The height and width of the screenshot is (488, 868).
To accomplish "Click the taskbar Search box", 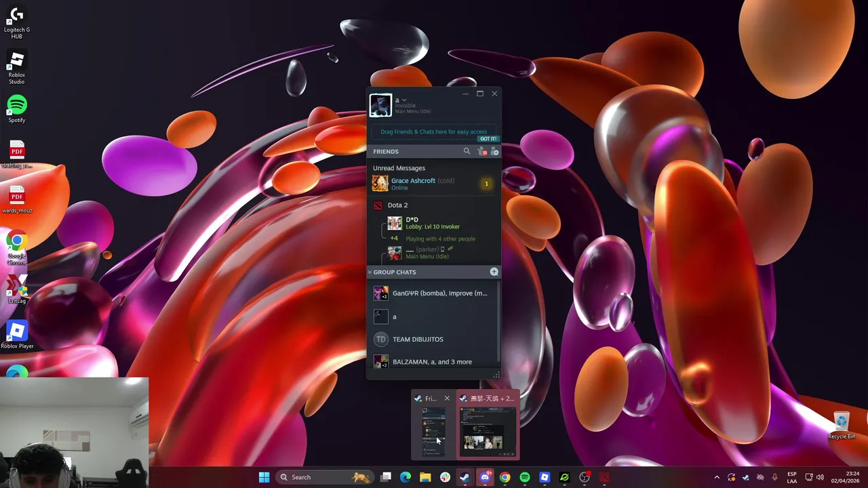I will pyautogui.click(x=324, y=477).
